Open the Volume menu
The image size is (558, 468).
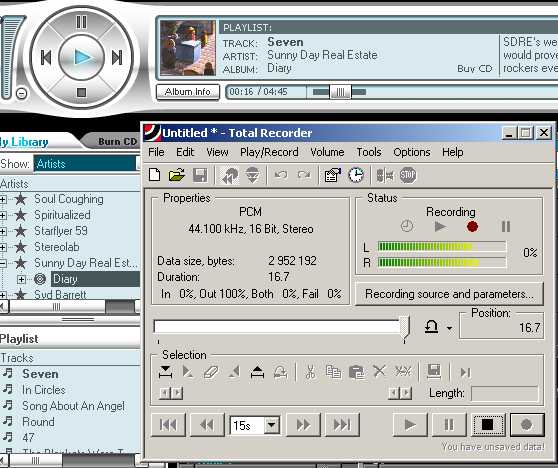[327, 152]
